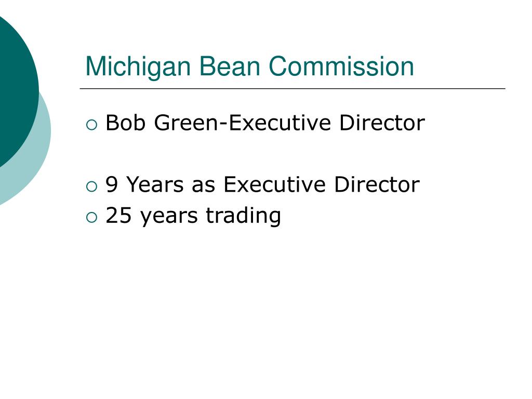Click the number 25 in the third bullet
Image resolution: width=532 pixels, height=399 pixels.
pyautogui.click(x=118, y=216)
